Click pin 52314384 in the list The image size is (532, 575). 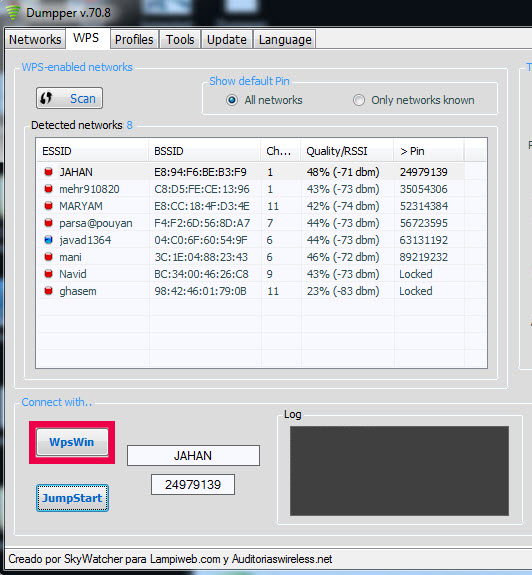[x=423, y=206]
